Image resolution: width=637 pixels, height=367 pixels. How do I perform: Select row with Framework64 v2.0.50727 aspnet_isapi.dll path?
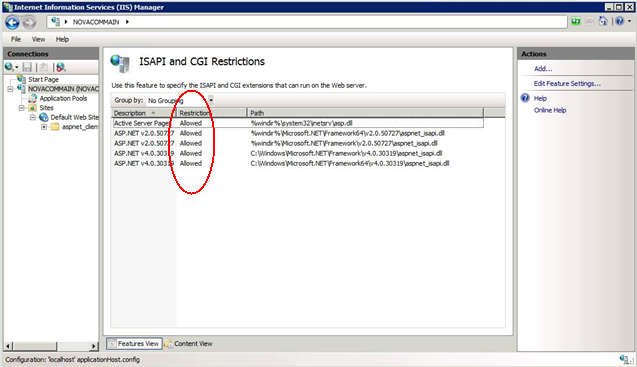click(x=298, y=133)
